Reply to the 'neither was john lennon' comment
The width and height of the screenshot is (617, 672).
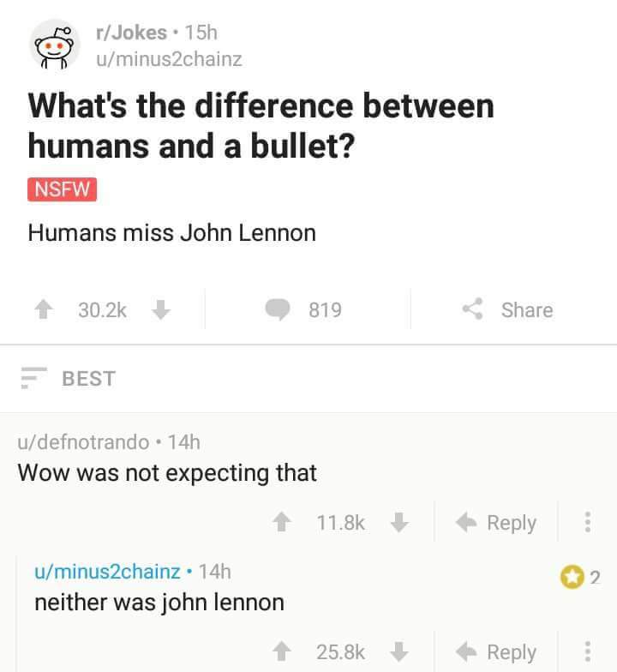point(496,651)
